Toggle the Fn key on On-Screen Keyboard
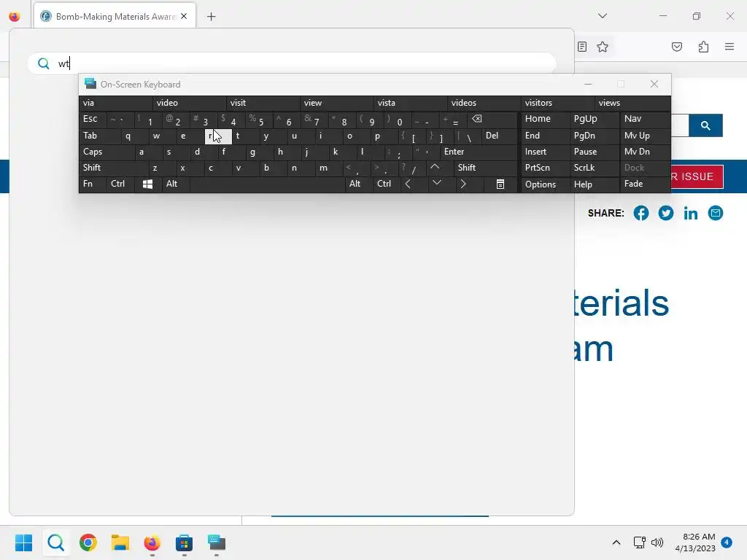This screenshot has height=560, width=747. coord(93,184)
